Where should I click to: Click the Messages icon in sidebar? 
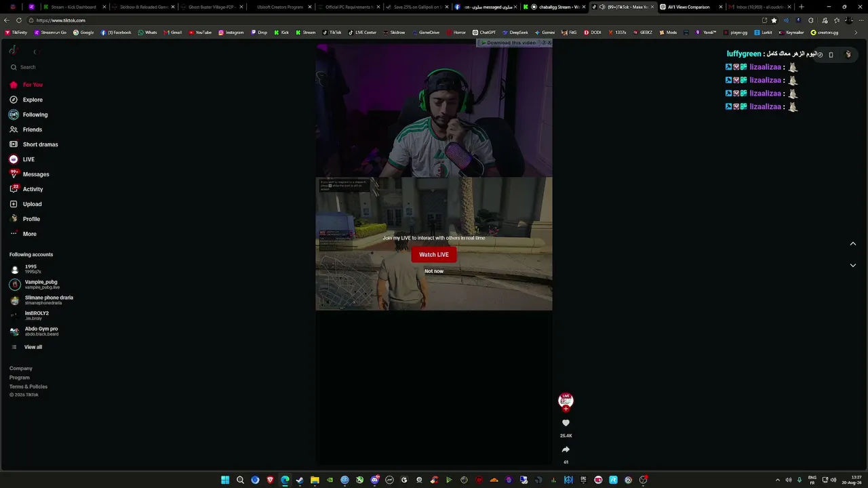click(x=14, y=174)
